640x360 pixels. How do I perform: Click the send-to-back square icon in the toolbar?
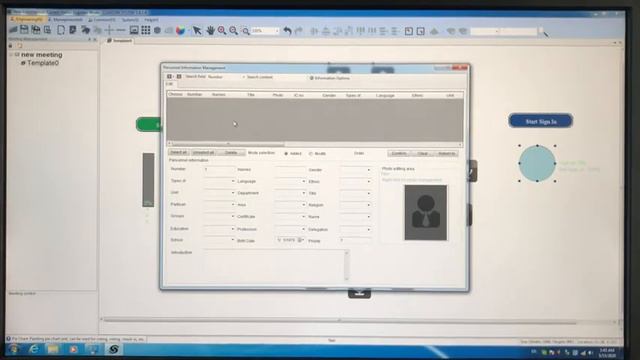(420, 31)
